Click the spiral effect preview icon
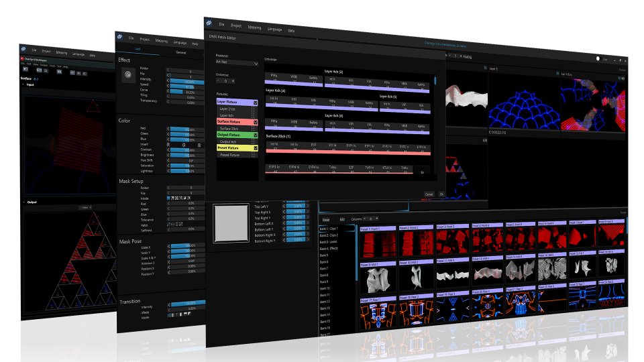This screenshot has width=644, height=362. tap(127, 76)
